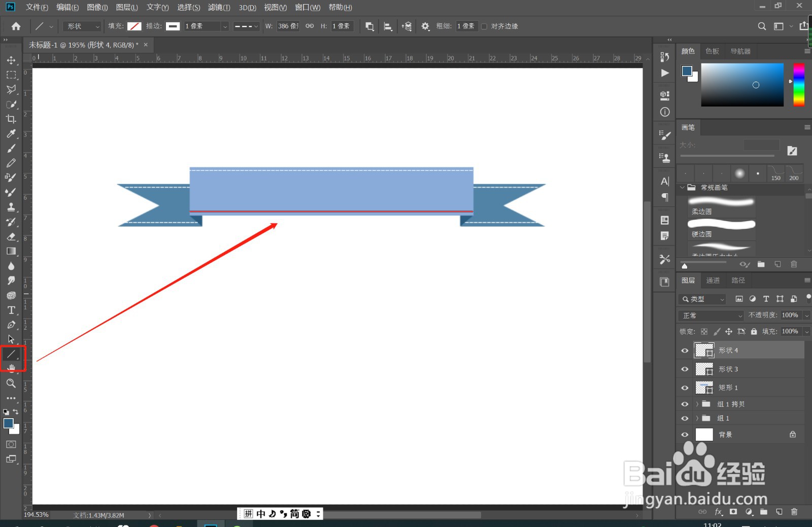The width and height of the screenshot is (812, 527).
Task: Open the layer opacity dropdown arrow
Action: tap(806, 315)
